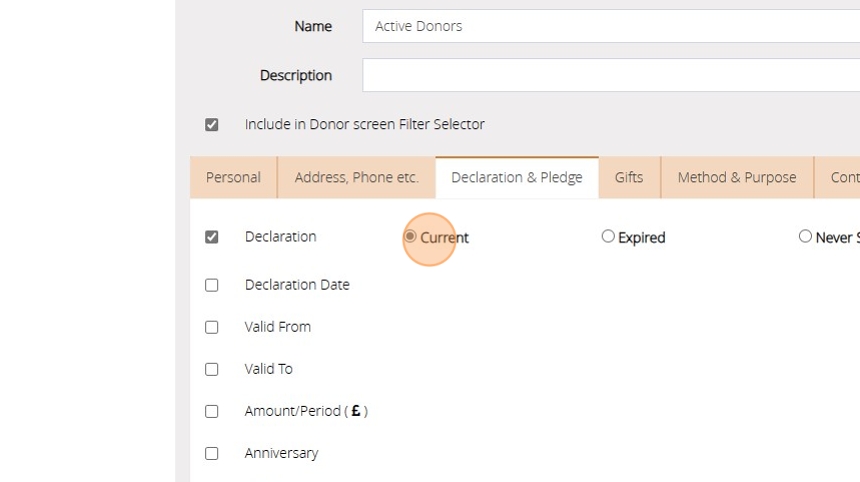This screenshot has height=482, width=860.
Task: Select the Never radio button
Action: pyautogui.click(x=805, y=237)
